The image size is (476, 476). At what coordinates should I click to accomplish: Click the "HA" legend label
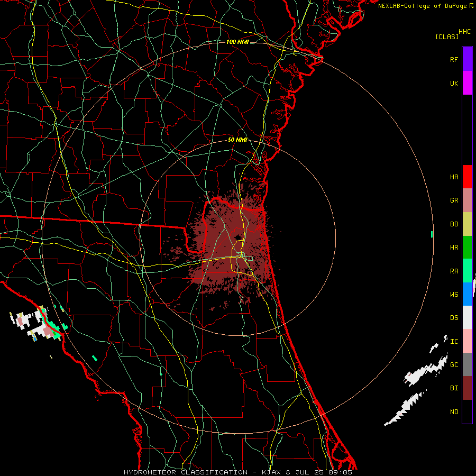(454, 177)
